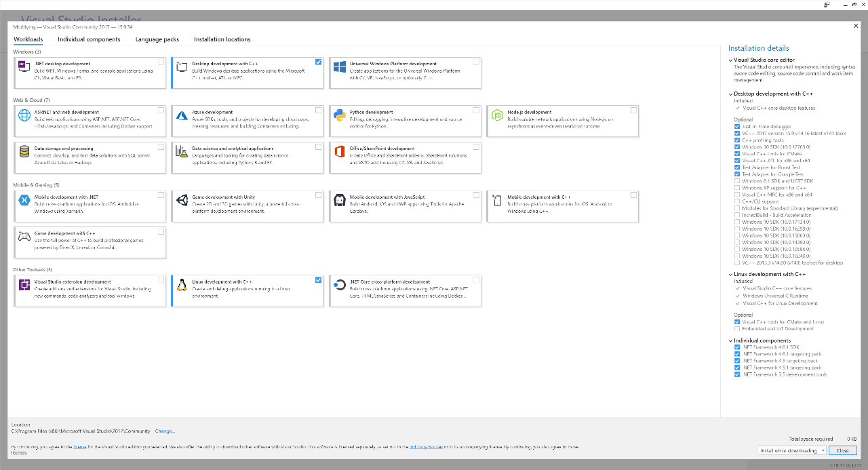The height and width of the screenshot is (470, 868).
Task: Click the Unity icon in Game development tile
Action: 182,201
